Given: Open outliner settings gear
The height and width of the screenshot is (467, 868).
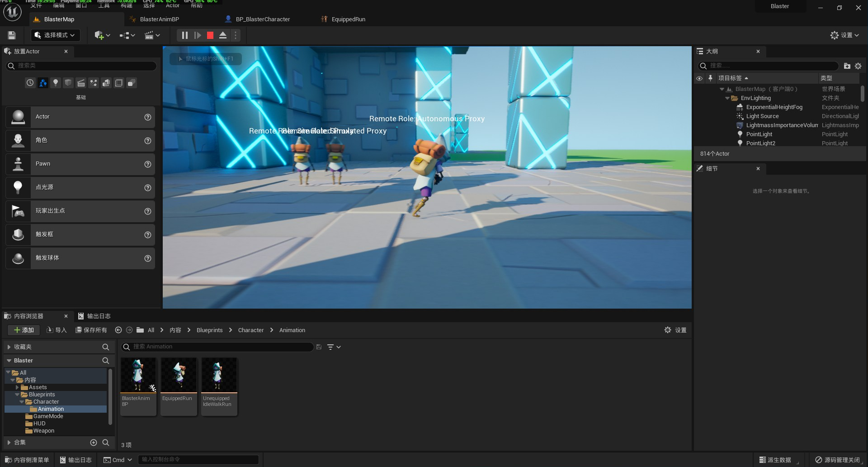Looking at the screenshot, I should coord(858,66).
